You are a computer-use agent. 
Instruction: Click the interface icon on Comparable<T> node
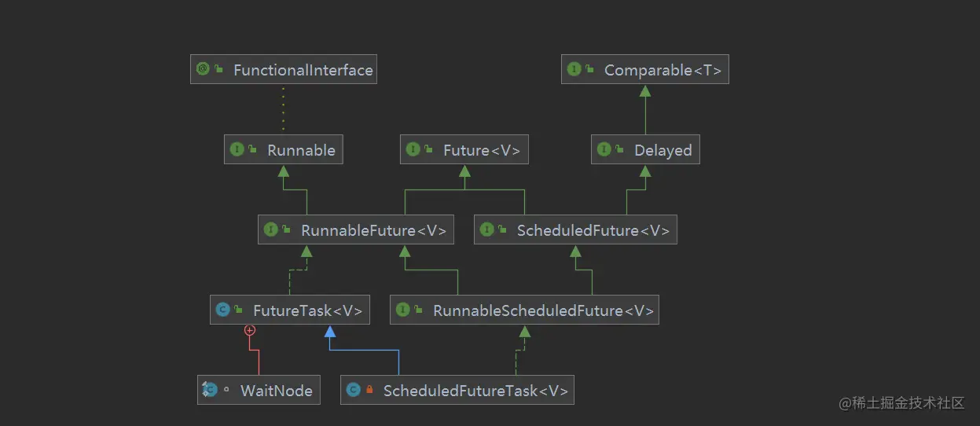click(x=574, y=69)
